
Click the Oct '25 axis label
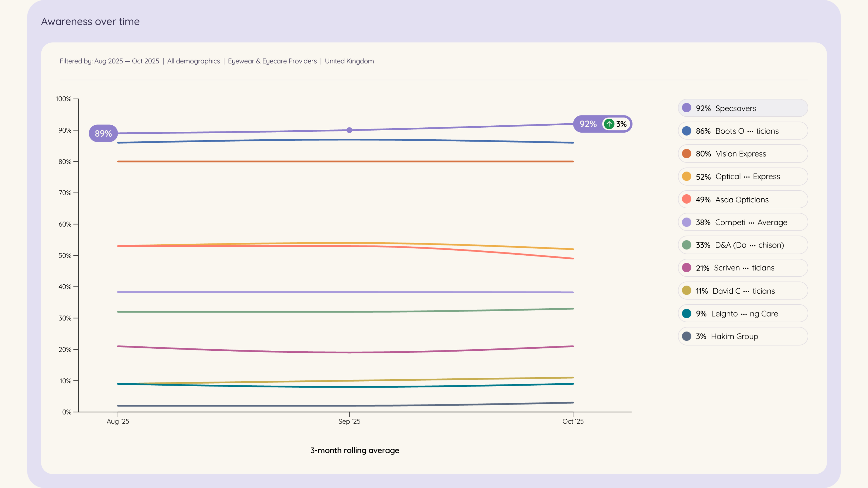[x=573, y=421]
